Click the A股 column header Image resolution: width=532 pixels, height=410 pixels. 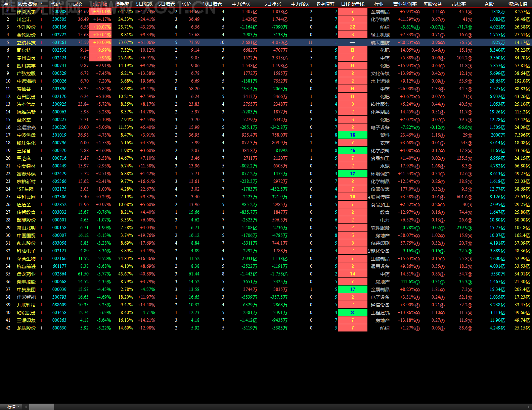click(489, 4)
